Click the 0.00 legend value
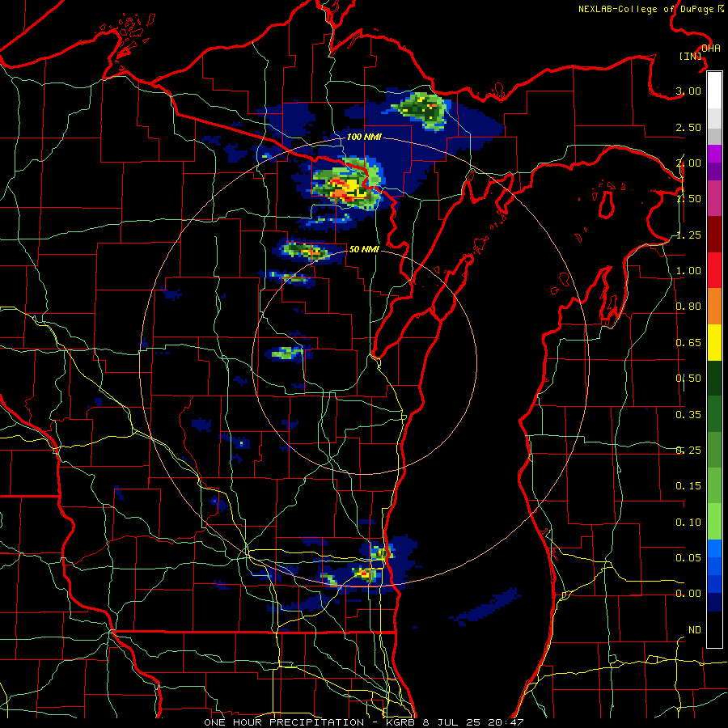Screen dimensions: 728x728 tap(688, 594)
